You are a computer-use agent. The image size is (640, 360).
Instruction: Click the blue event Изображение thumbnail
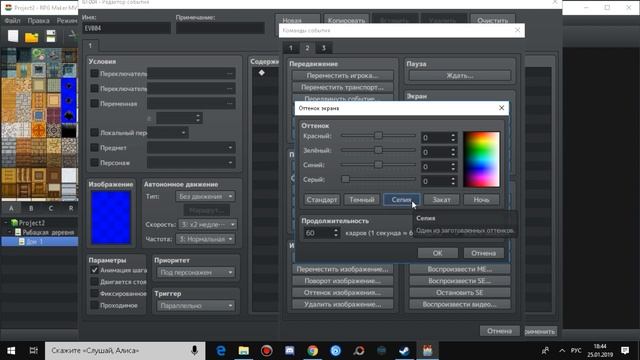pyautogui.click(x=111, y=218)
